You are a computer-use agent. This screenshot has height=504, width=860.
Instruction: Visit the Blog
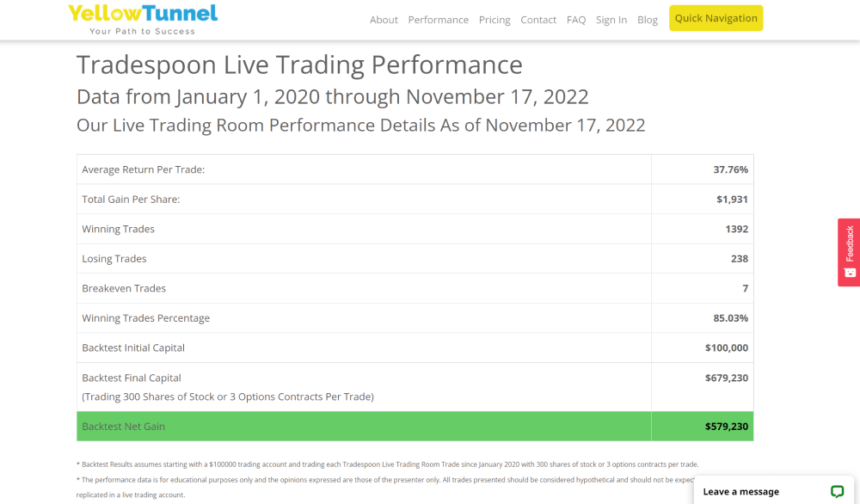648,19
